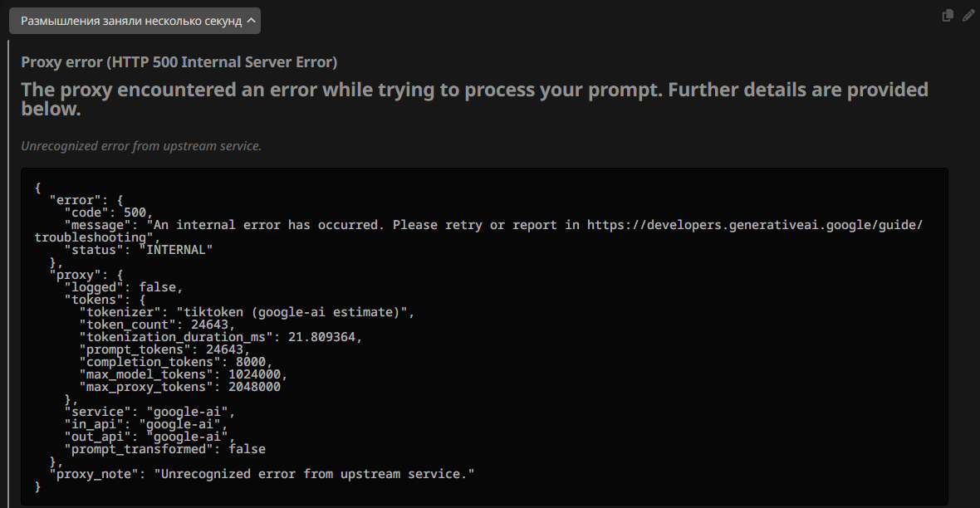Click the "completion_tokens": 8000 line
980x508 pixels.
click(176, 362)
